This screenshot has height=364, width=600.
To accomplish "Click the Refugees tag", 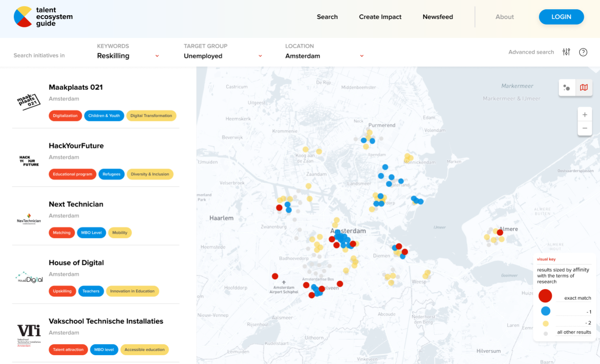I will pyautogui.click(x=112, y=174).
